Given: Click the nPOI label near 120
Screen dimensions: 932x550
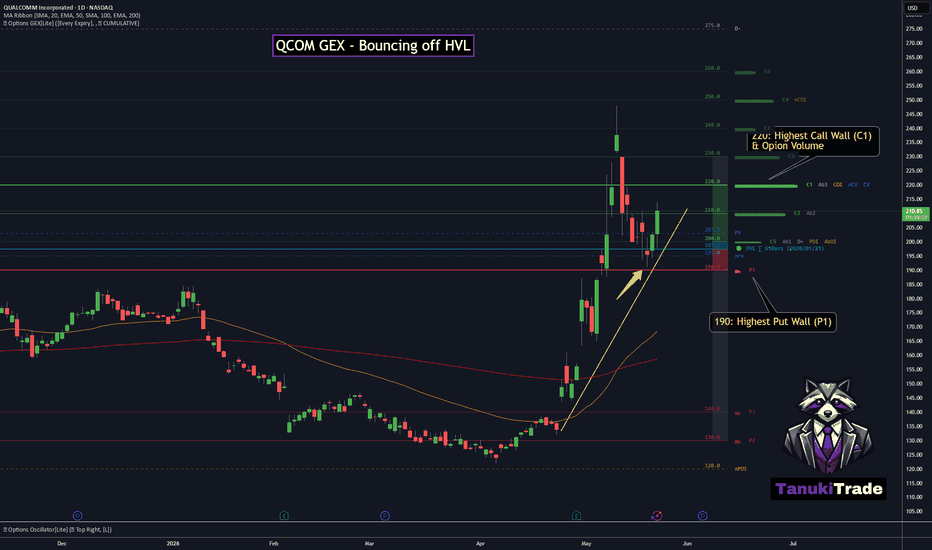Looking at the screenshot, I should [741, 469].
